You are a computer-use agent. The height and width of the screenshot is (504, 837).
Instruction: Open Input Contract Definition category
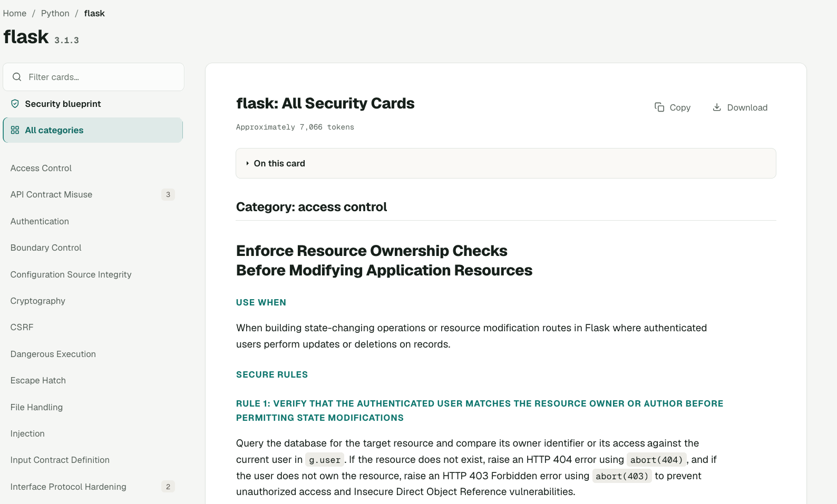60,460
